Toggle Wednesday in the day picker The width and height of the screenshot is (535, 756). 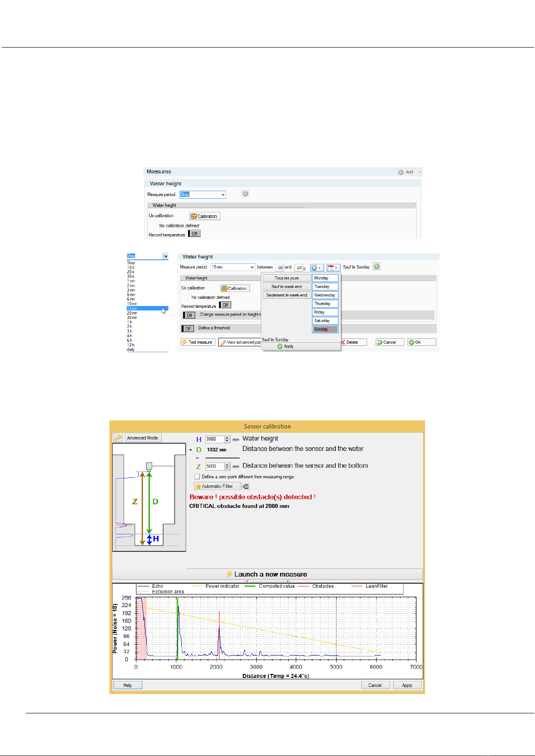coord(325,295)
